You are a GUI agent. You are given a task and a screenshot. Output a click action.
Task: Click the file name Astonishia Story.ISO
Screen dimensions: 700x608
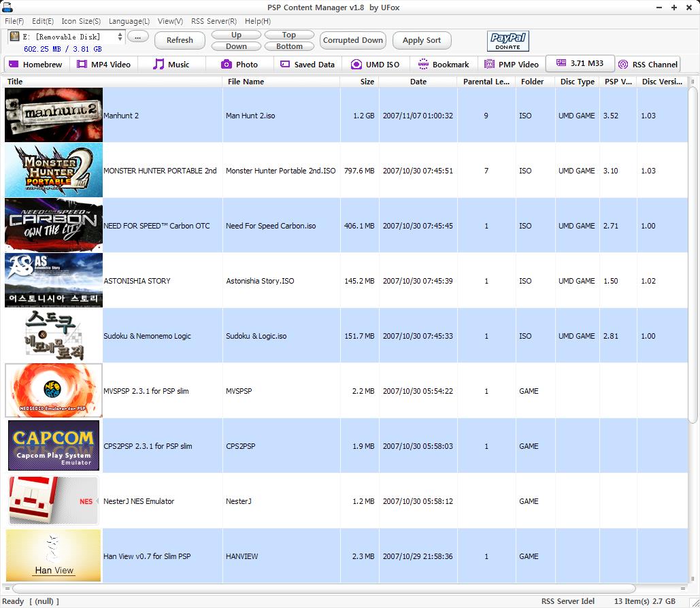click(x=261, y=281)
